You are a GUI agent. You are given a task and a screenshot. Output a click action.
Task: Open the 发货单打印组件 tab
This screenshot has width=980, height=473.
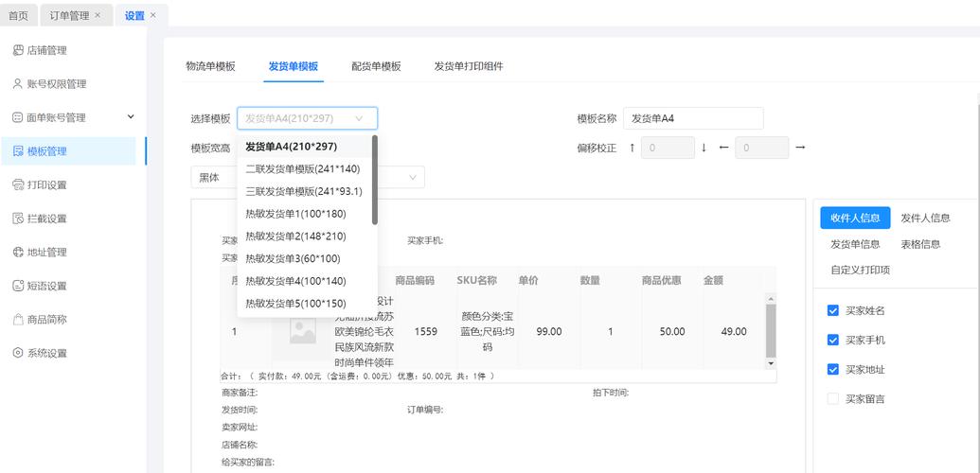tap(469, 66)
